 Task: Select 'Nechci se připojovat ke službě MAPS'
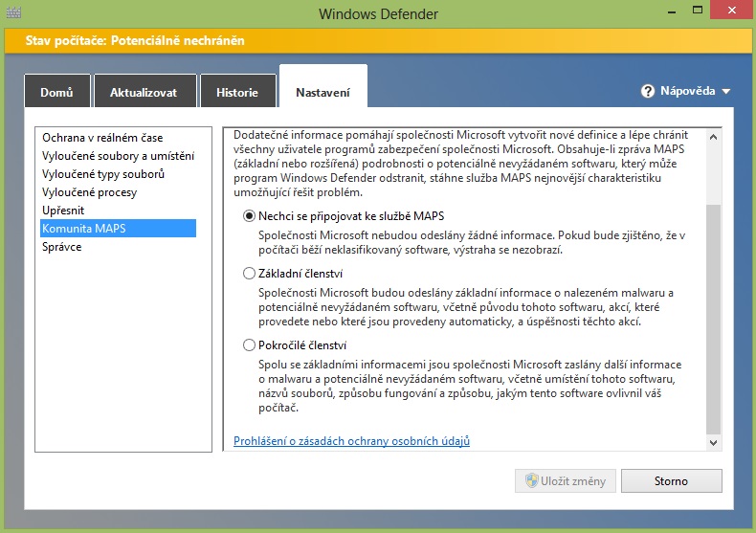[x=249, y=216]
